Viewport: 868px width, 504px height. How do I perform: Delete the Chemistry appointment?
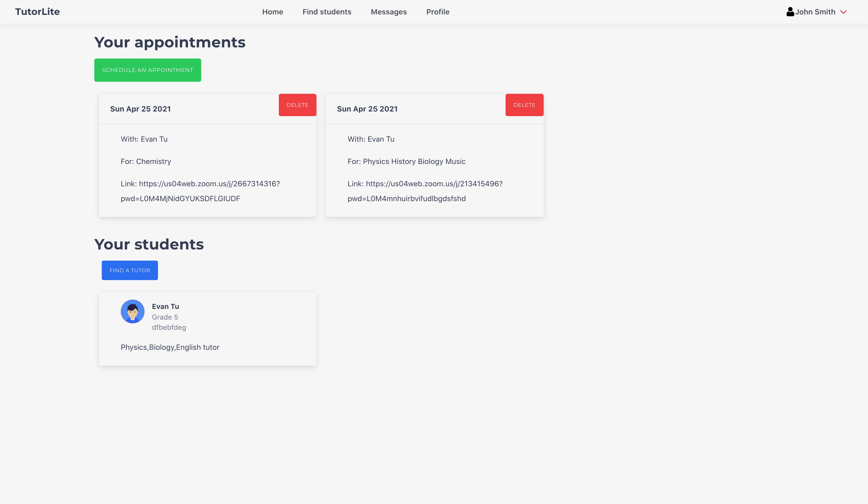point(297,105)
